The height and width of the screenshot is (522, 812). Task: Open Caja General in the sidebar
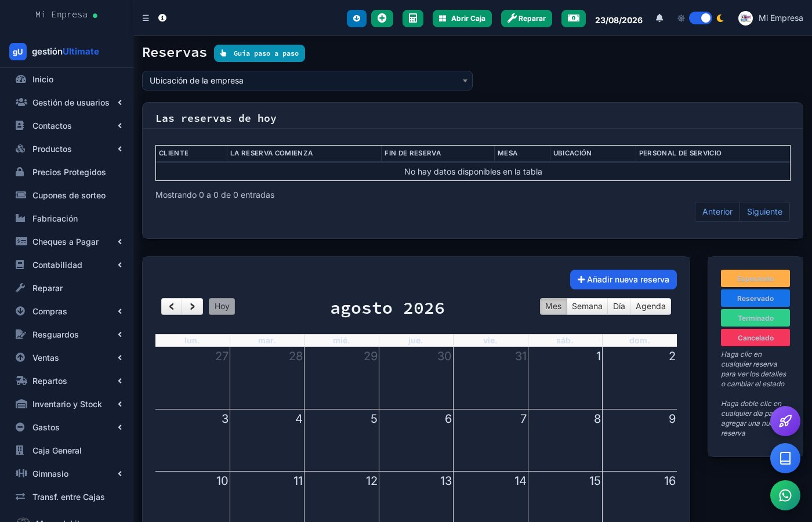(67, 451)
